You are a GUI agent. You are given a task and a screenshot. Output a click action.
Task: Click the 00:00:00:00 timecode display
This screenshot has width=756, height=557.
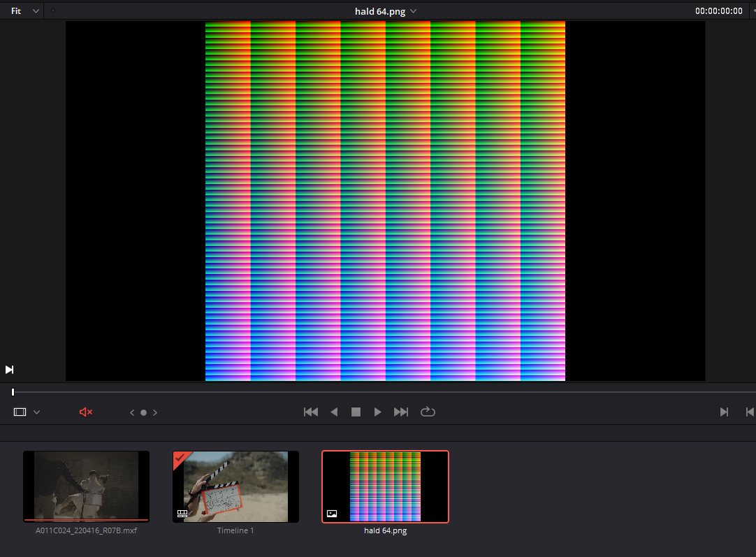tap(718, 10)
